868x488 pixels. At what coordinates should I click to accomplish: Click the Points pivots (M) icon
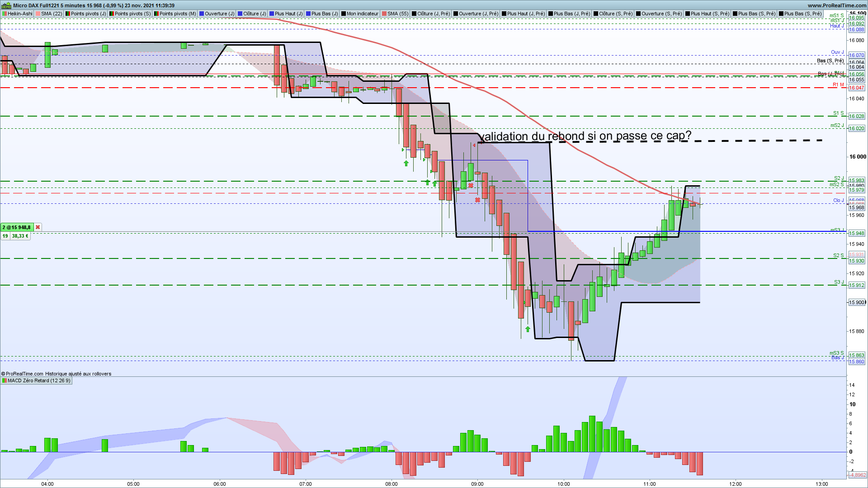(x=156, y=14)
